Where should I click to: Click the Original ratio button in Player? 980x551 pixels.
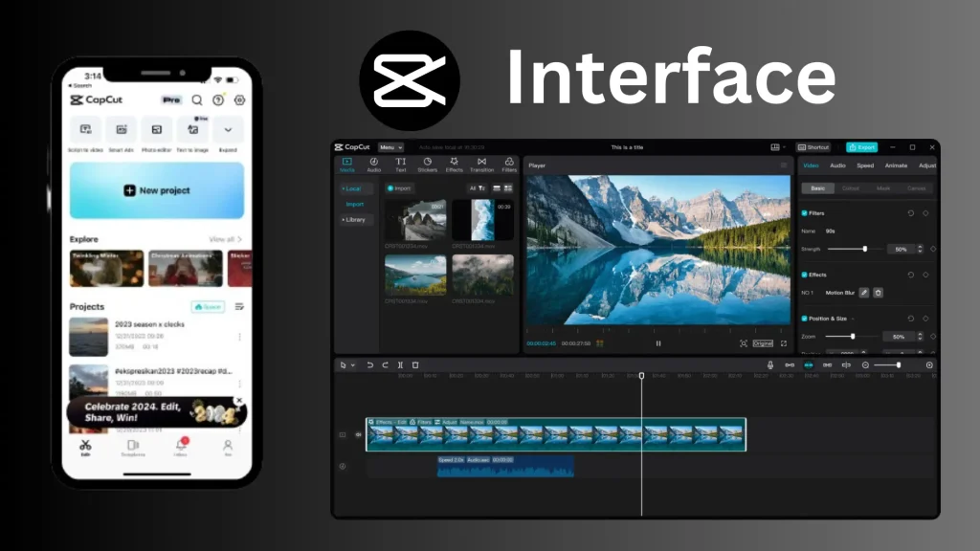click(763, 343)
